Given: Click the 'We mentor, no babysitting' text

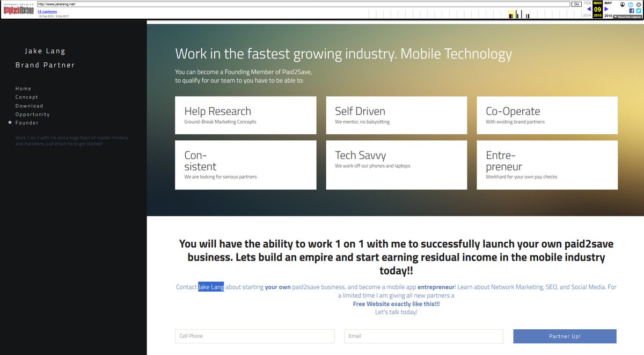Looking at the screenshot, I should click(x=362, y=122).
